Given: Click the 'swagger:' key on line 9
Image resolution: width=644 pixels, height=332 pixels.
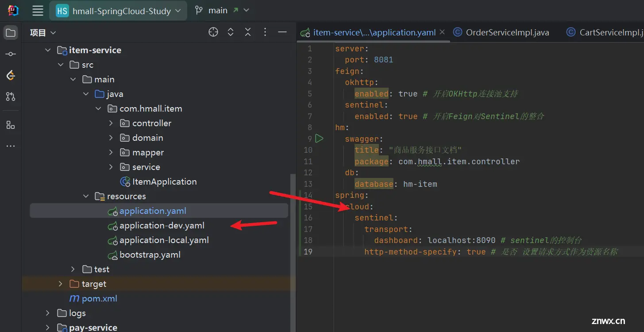Looking at the screenshot, I should [364, 139].
